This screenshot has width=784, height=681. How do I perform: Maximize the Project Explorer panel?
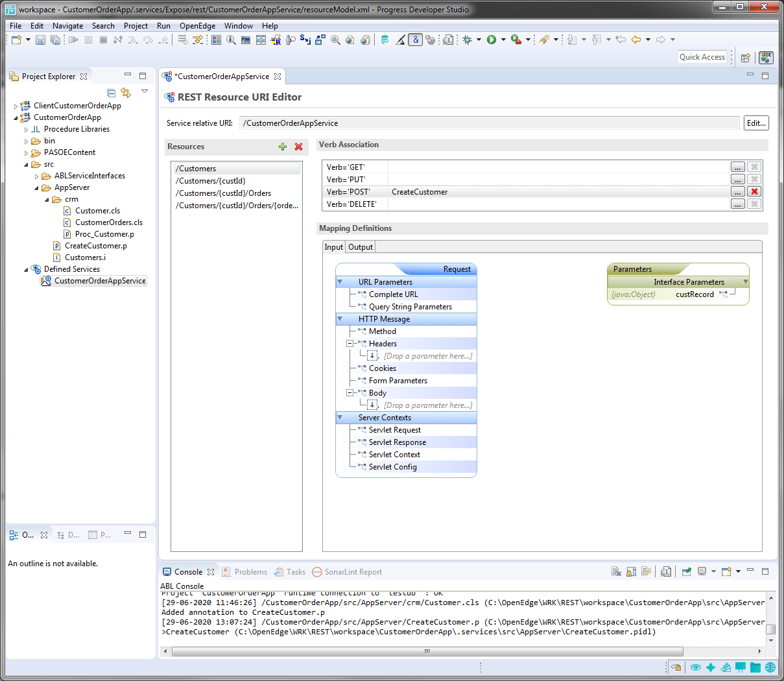143,76
